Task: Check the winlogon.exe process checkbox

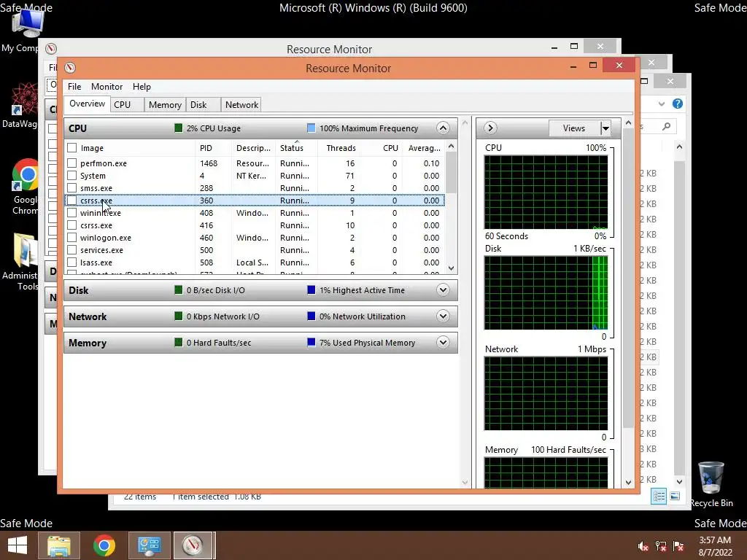Action: click(x=72, y=238)
